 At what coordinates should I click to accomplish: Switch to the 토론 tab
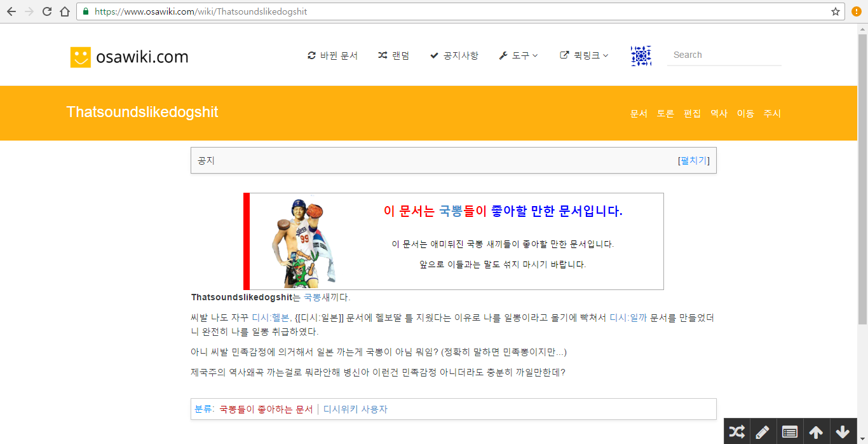click(x=665, y=114)
